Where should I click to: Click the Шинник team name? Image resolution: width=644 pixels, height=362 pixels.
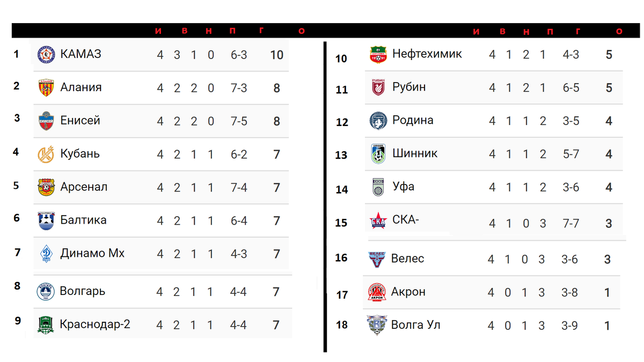tap(415, 153)
